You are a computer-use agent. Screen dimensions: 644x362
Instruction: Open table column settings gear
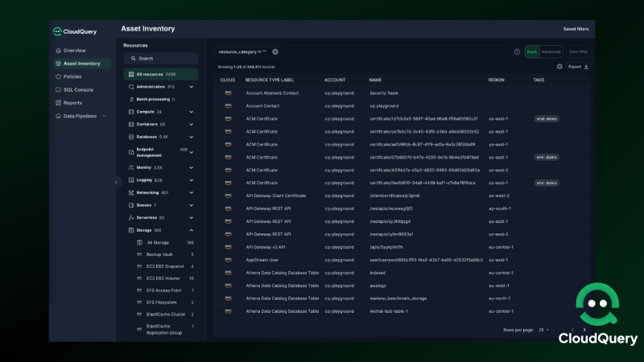point(559,67)
